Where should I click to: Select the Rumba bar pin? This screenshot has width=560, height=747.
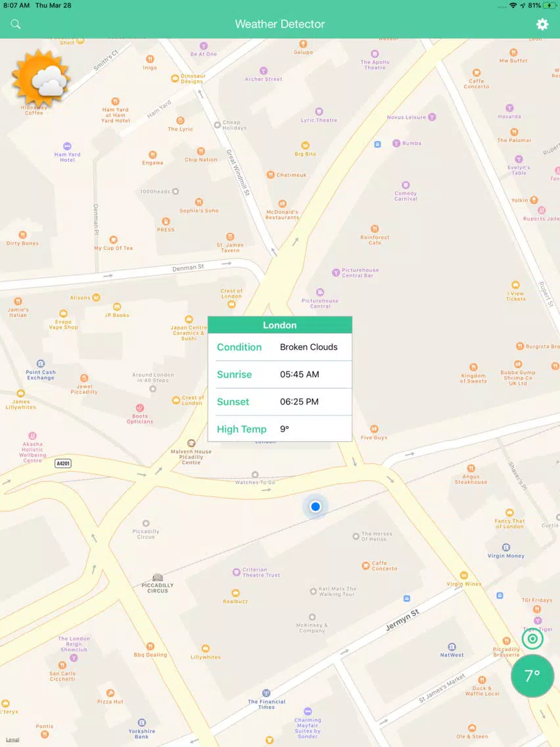tap(396, 143)
